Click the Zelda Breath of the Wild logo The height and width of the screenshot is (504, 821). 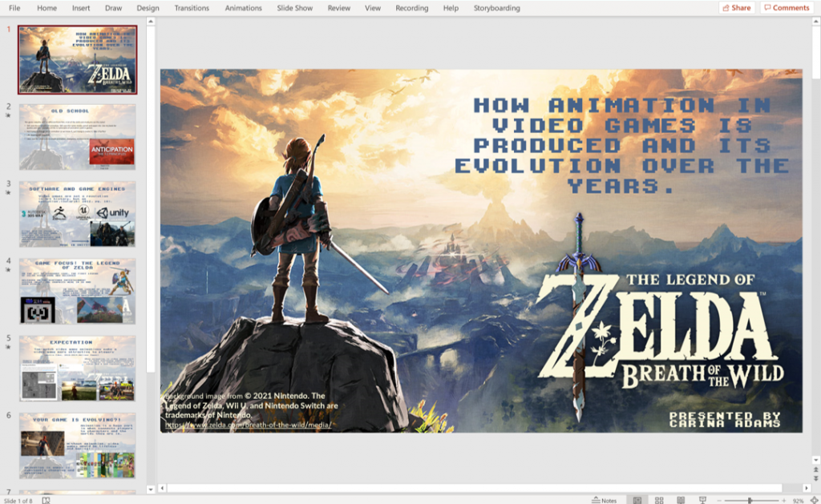[x=661, y=317]
